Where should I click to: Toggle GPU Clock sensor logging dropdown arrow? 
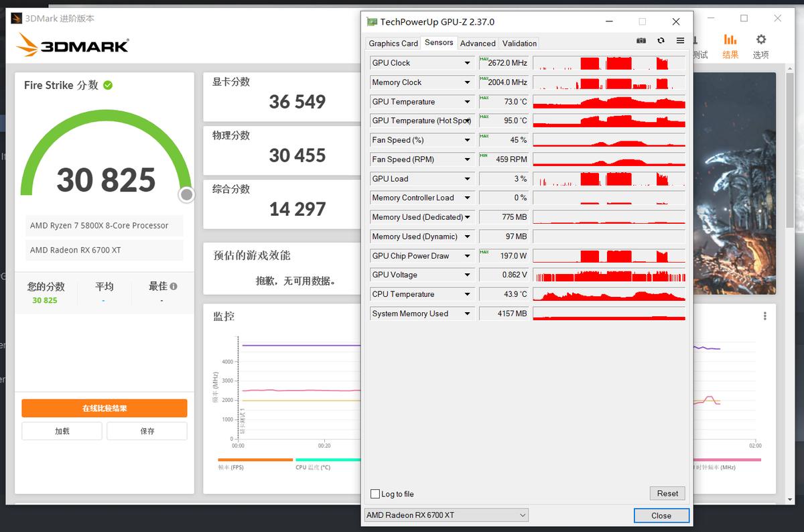[x=467, y=62]
